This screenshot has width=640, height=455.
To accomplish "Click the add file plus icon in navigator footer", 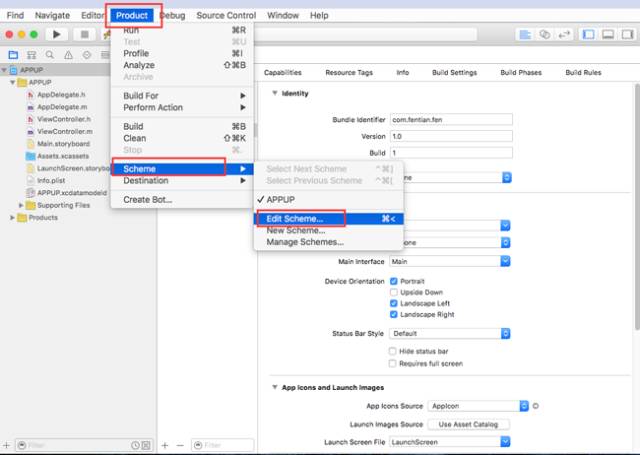I will pos(6,445).
